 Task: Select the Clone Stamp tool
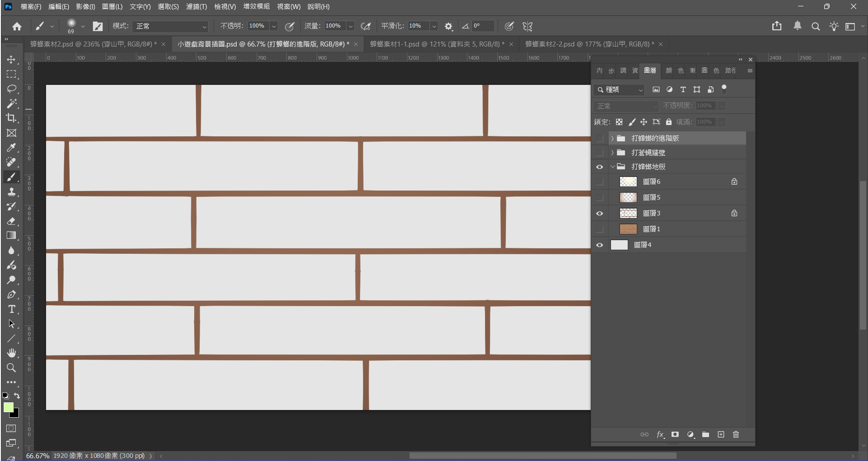(x=11, y=192)
